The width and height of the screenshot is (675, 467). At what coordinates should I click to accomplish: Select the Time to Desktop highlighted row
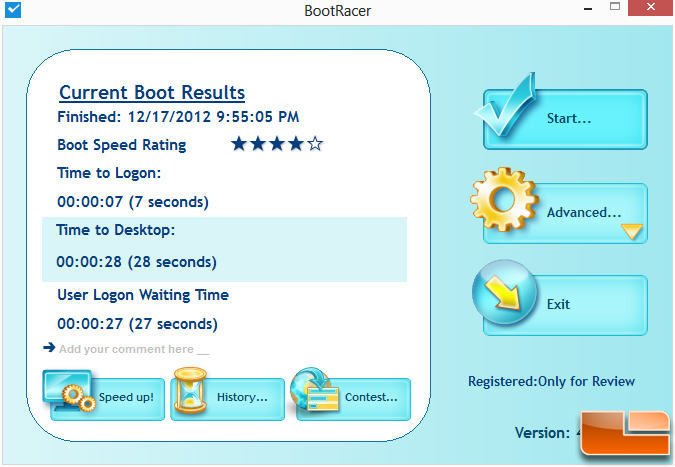[224, 250]
